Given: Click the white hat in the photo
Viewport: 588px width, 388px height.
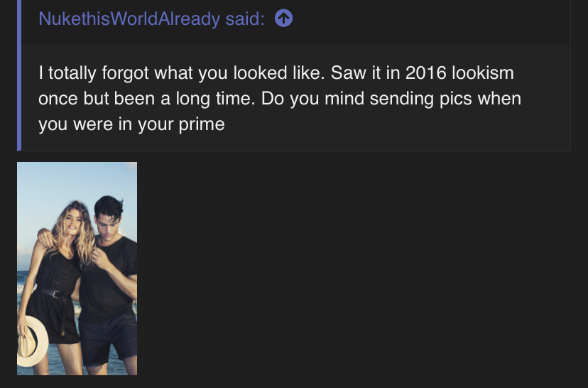Looking at the screenshot, I should click(x=32, y=340).
